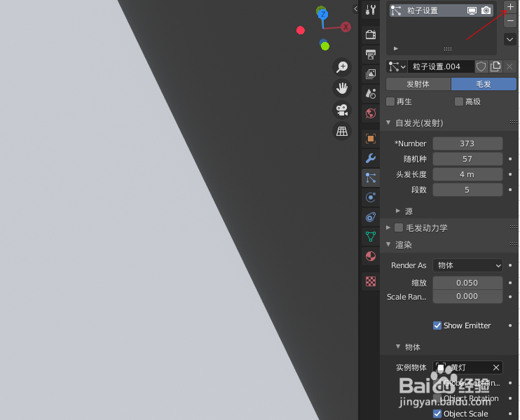Viewport: 520px width, 420px height.
Task: Click the Z axis on the navigation gizmo
Action: (322, 14)
